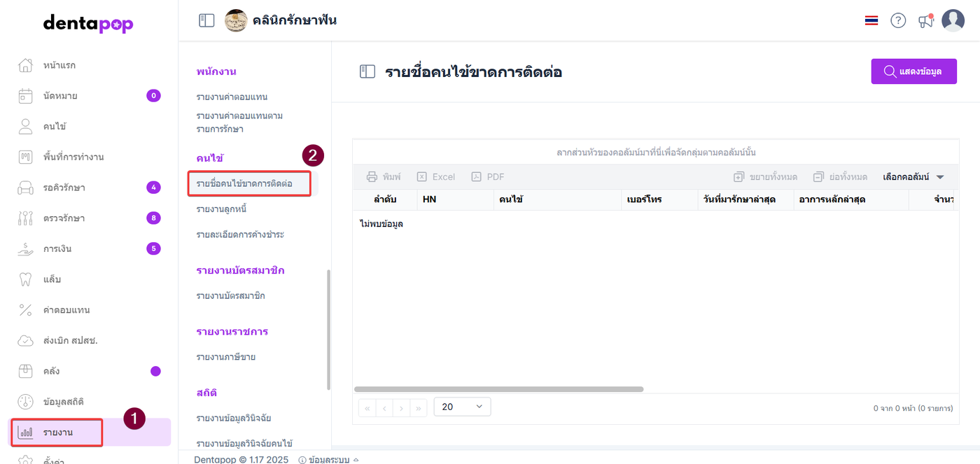Screen dimensions: 980x464
Task: Sort by อาการหลักล่าสุด column header
Action: click(851, 199)
